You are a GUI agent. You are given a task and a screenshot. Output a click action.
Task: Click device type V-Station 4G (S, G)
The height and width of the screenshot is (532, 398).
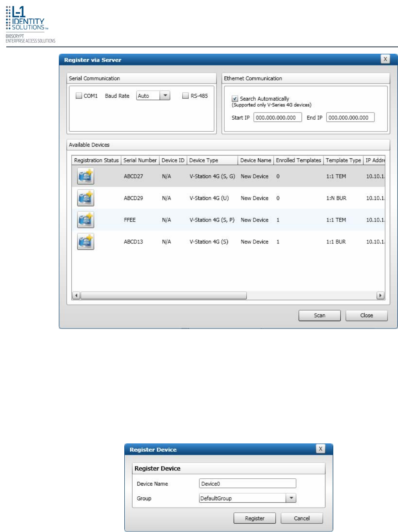[212, 176]
